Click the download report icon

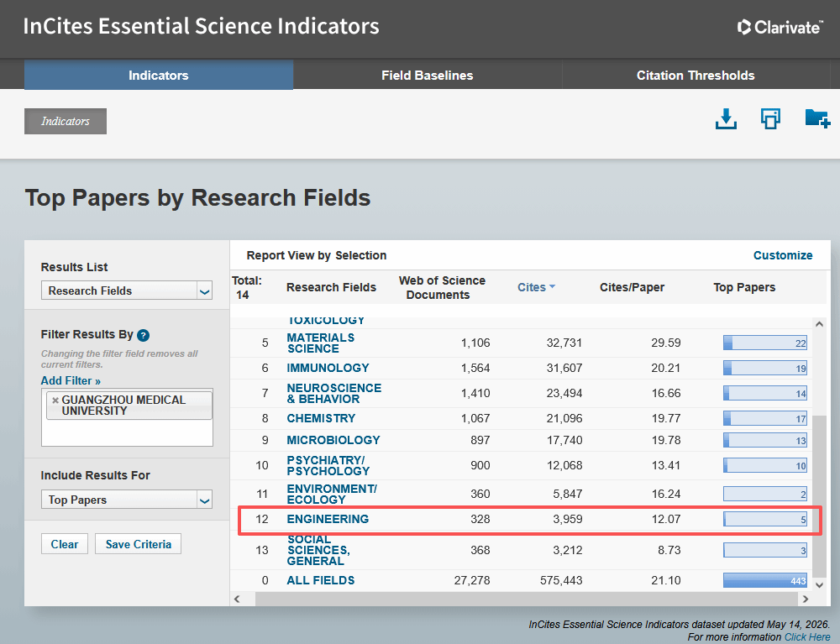point(726,119)
